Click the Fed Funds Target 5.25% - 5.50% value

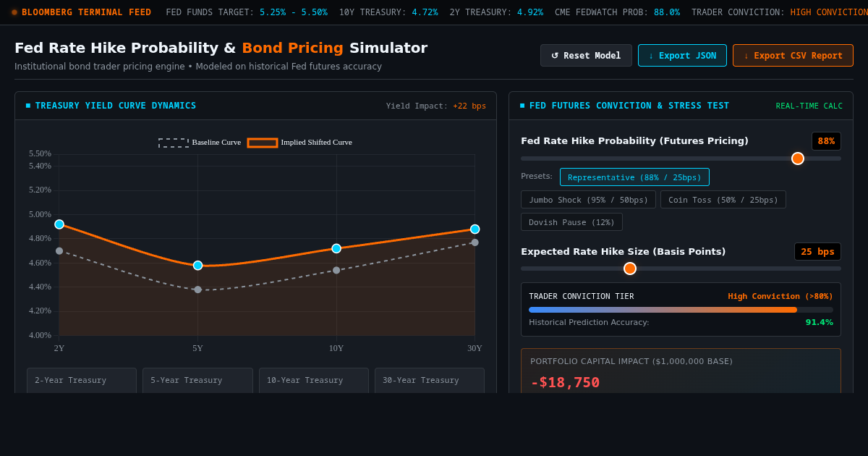(x=294, y=12)
